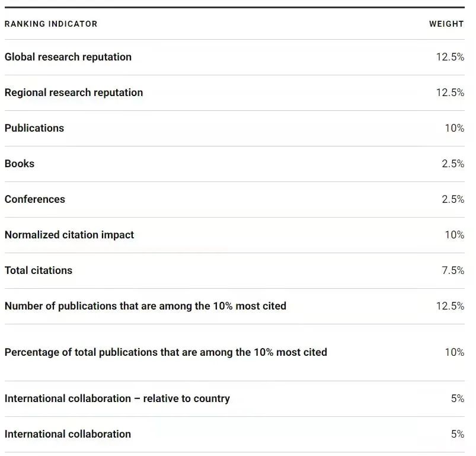Select the Conferences indicator label

35,199
